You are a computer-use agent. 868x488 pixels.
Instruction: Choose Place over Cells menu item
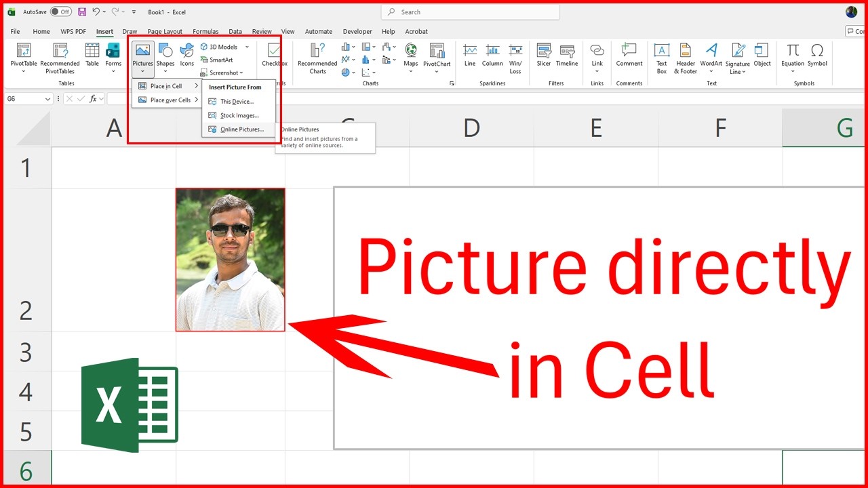pos(168,100)
